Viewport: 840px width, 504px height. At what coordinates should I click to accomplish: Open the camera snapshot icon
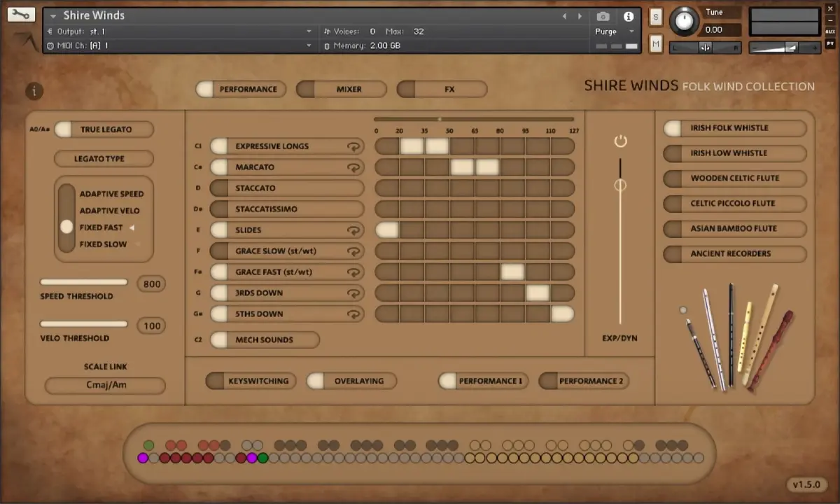coord(603,16)
